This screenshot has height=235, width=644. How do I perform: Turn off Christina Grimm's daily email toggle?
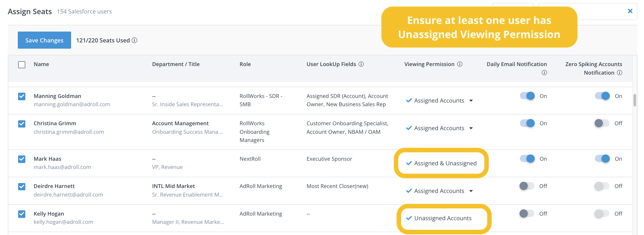527,123
